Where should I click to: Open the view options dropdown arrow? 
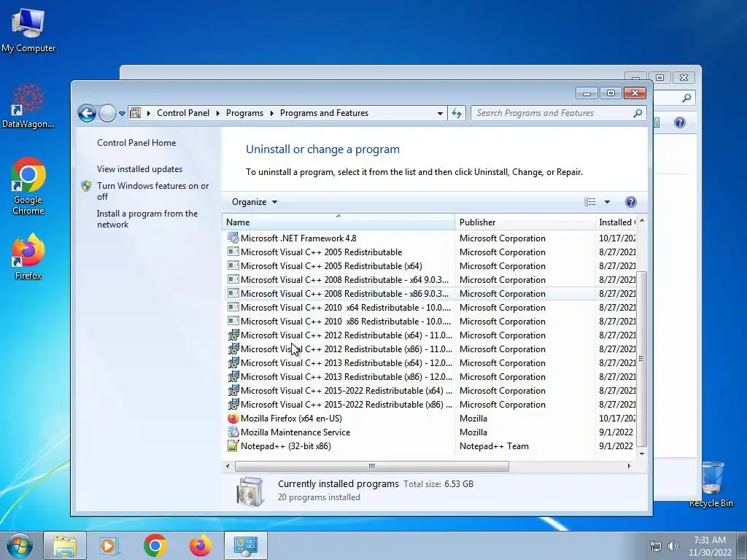(x=607, y=202)
